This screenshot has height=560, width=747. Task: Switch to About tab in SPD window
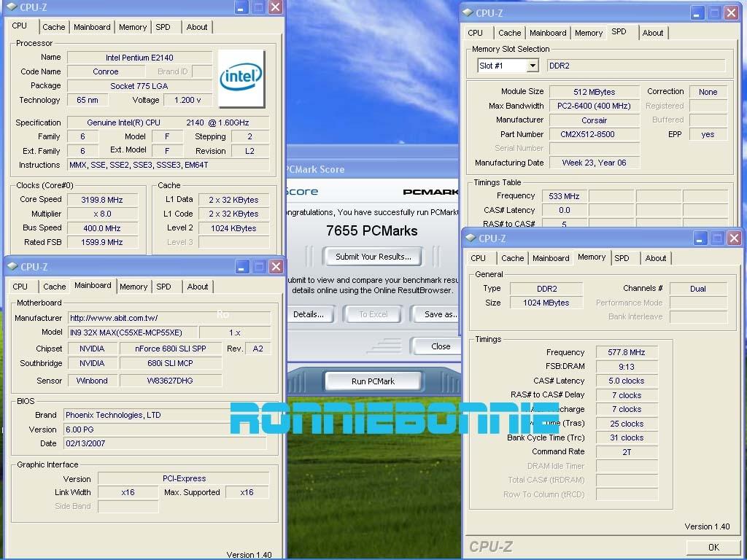[653, 33]
